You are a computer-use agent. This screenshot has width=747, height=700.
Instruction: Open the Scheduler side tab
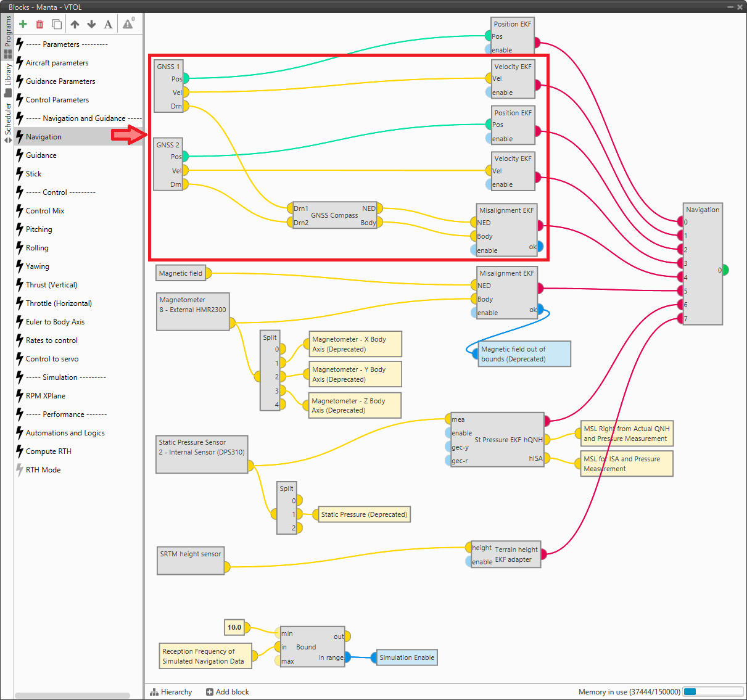pyautogui.click(x=7, y=121)
